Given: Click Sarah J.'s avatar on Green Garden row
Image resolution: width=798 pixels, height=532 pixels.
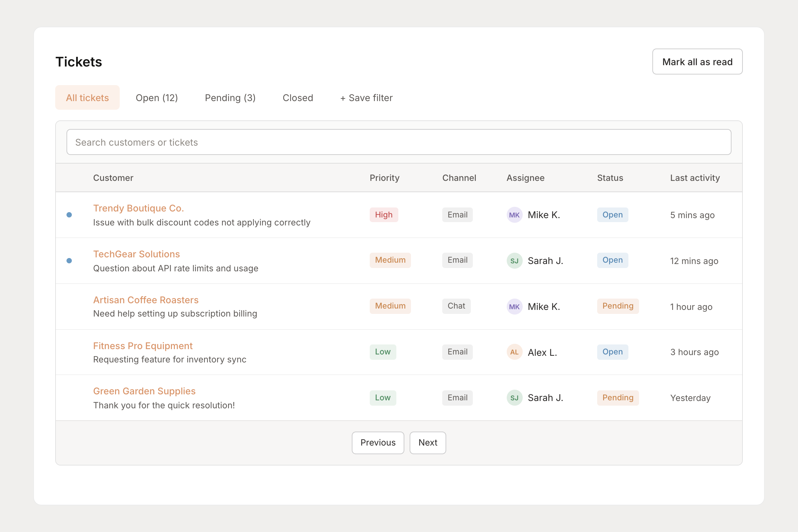Looking at the screenshot, I should tap(514, 398).
